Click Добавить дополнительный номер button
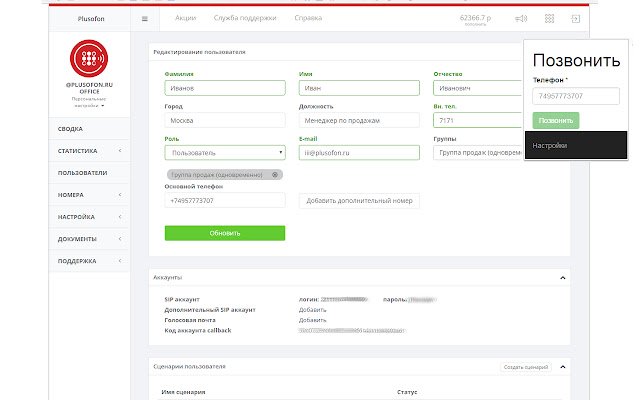This screenshot has width=640, height=400. pos(359,200)
